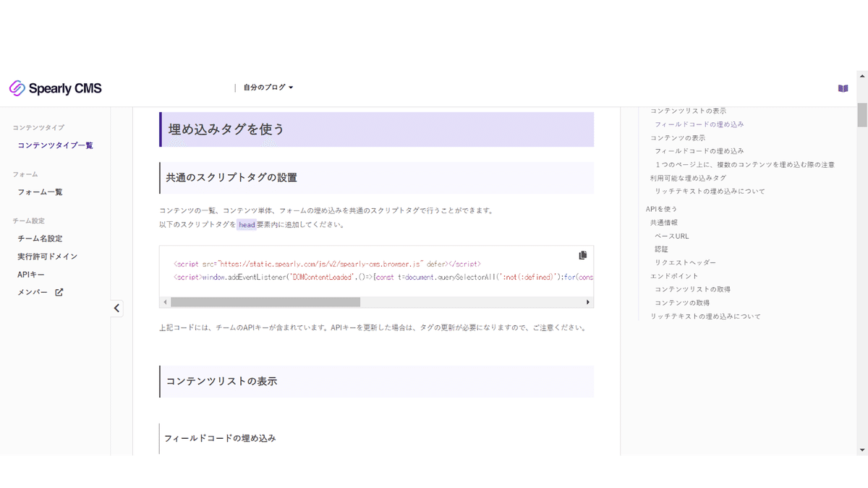The width and height of the screenshot is (868, 488).
Task: Click the external link icon beside メンバー
Action: coord(59,293)
